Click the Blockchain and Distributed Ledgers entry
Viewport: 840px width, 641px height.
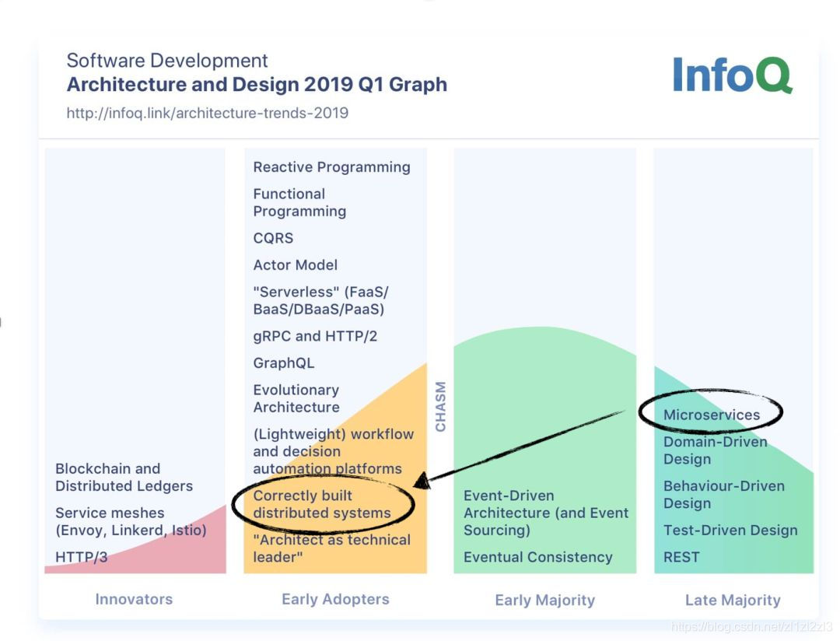[x=124, y=477]
